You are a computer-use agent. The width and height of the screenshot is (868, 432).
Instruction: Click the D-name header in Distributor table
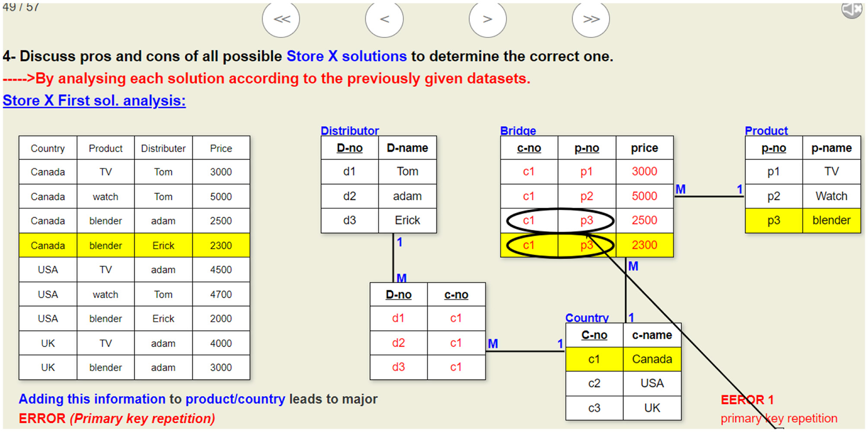(407, 148)
